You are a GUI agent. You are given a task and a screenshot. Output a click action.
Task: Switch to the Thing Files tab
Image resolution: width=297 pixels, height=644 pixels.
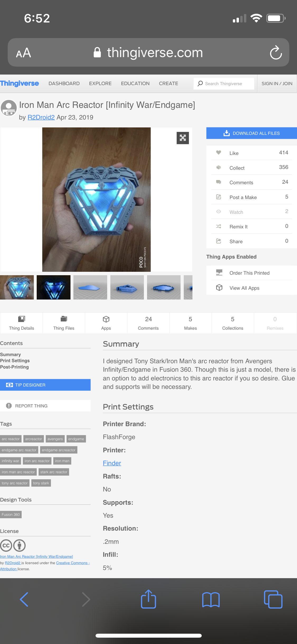click(x=64, y=323)
